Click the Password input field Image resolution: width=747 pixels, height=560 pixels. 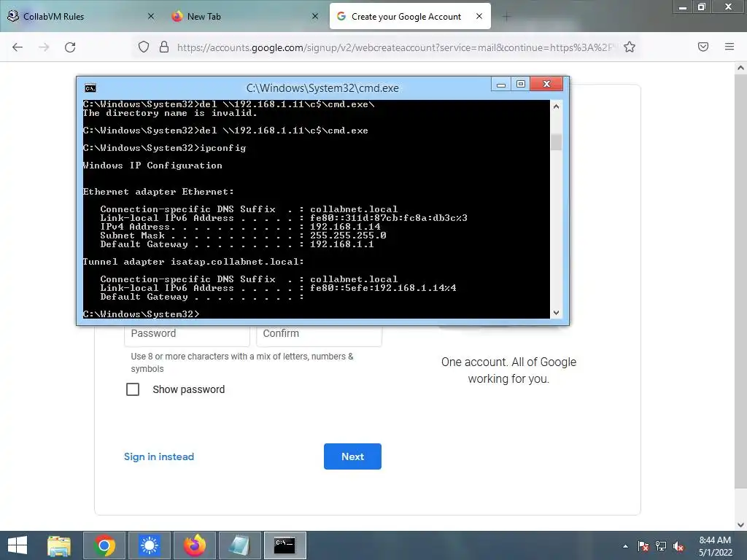point(187,335)
